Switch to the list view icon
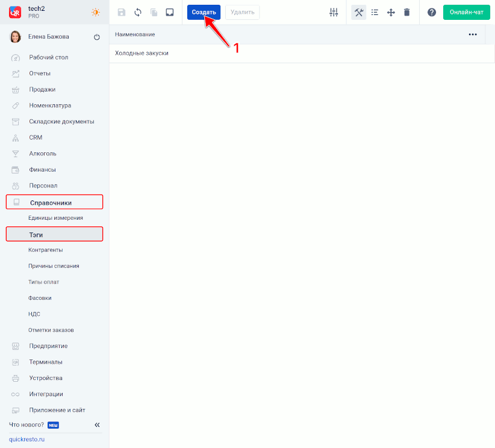Screen dimensions: 495x448 click(375, 12)
